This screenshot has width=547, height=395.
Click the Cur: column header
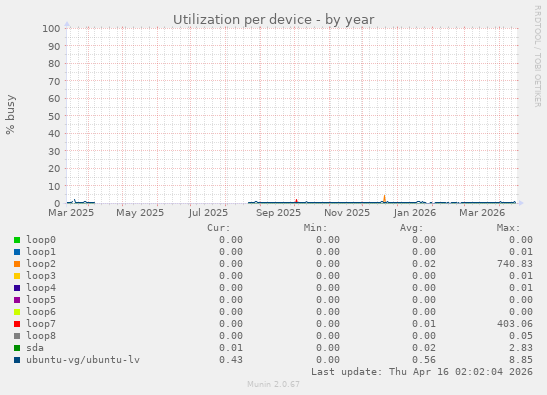(x=219, y=228)
